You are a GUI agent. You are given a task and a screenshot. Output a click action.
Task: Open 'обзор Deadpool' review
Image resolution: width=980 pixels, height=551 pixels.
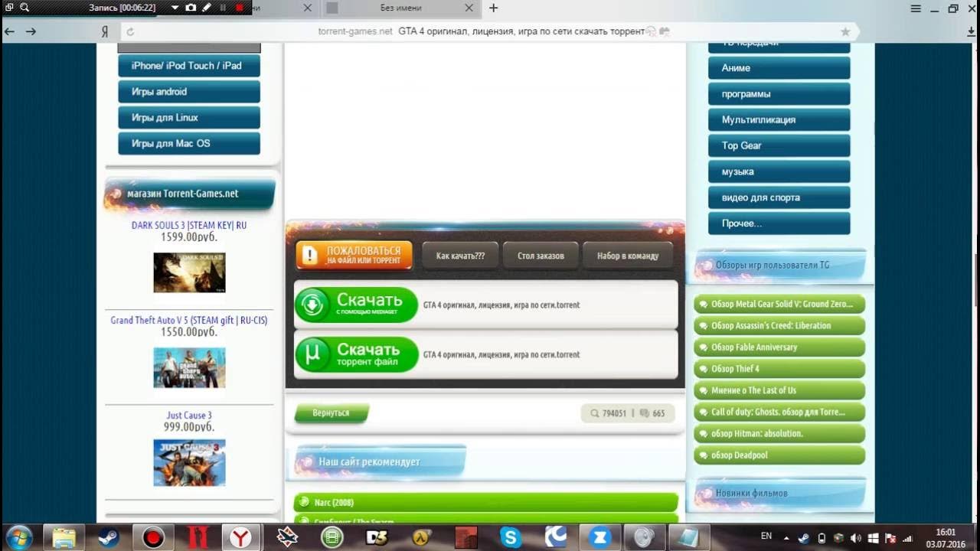[779, 455]
